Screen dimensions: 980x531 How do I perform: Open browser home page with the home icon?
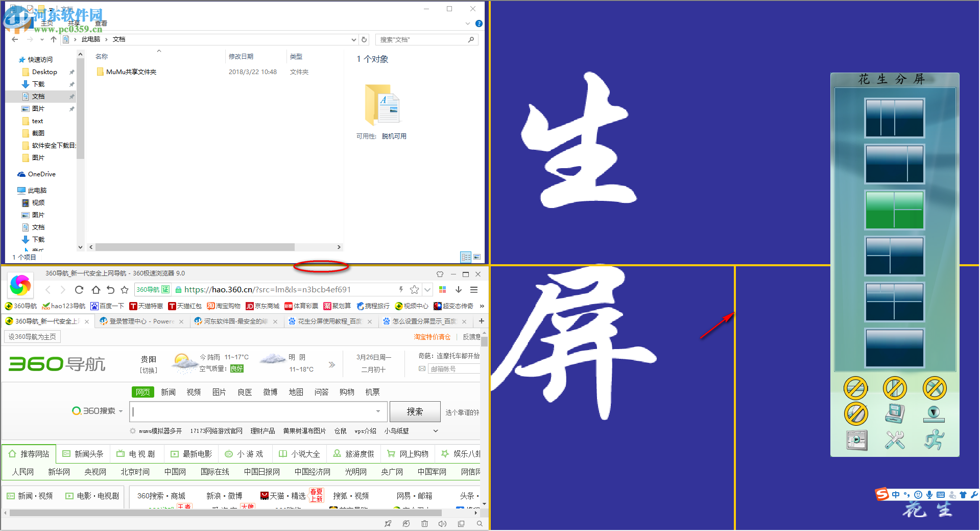coord(95,289)
